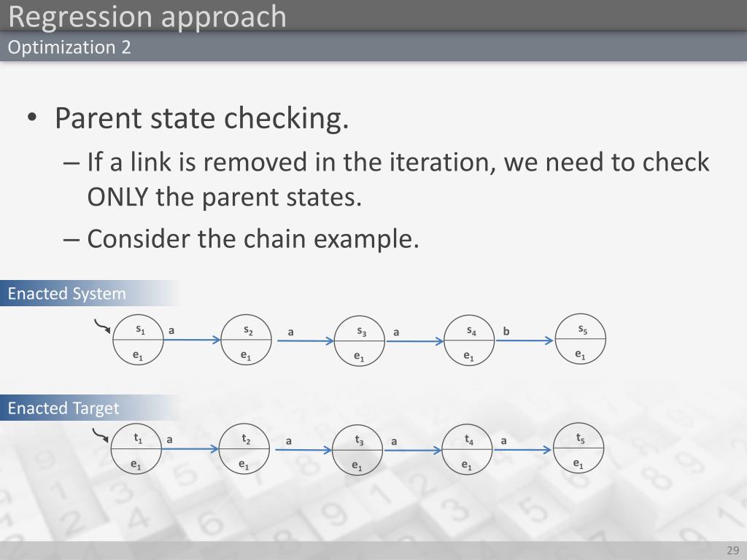747x560 pixels.
Task: Click the initial-state arrow pointing to s1
Action: coord(102,326)
